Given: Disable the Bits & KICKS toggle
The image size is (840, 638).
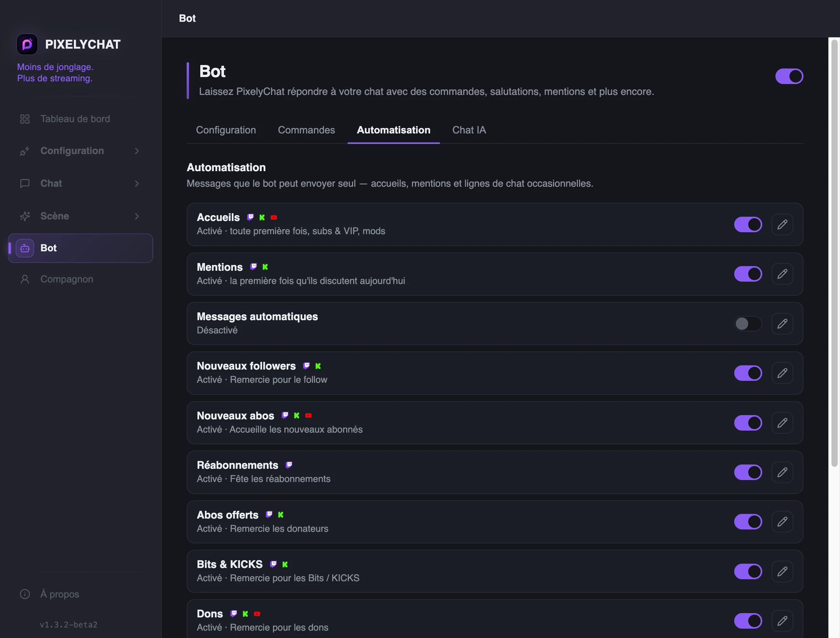Looking at the screenshot, I should click(x=748, y=571).
